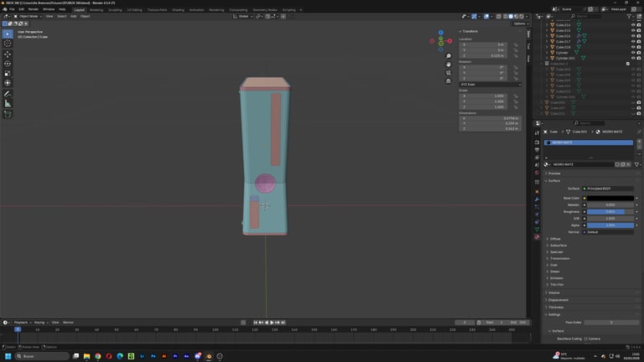This screenshot has width=644, height=362.
Task: Switch to the UV Editing workspace tab
Action: (134, 10)
